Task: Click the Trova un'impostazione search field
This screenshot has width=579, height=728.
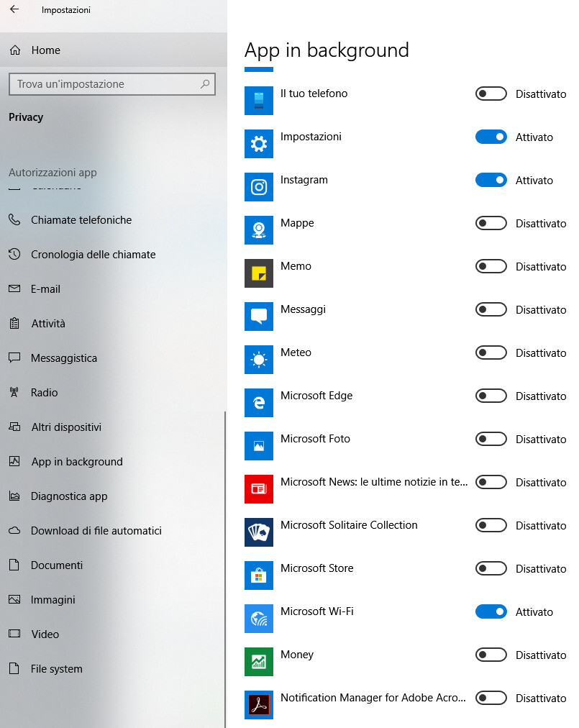Action: [x=112, y=84]
